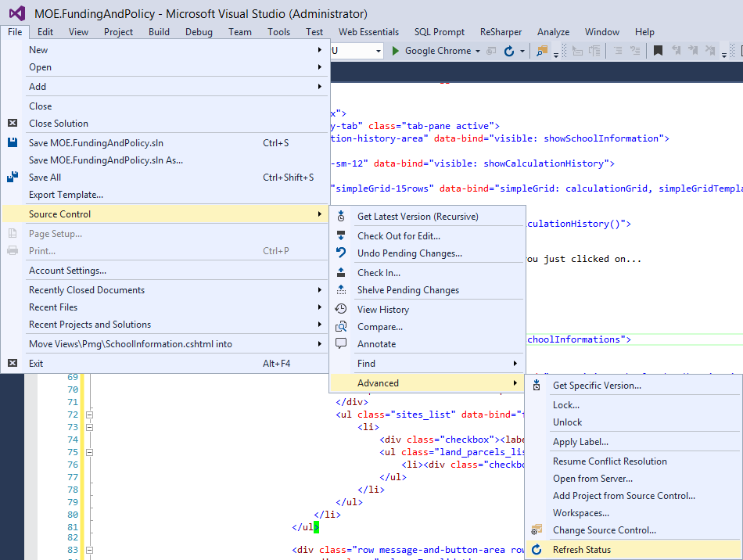Collapse code region at line 72
This screenshot has height=560, width=743.
click(x=90, y=415)
